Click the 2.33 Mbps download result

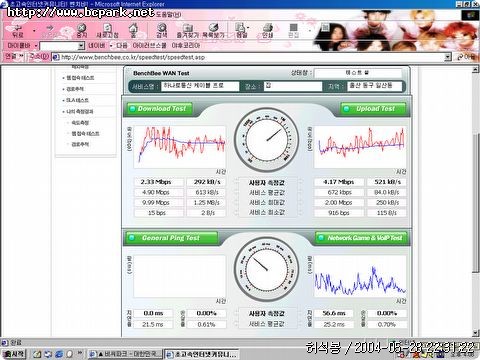[159, 182]
